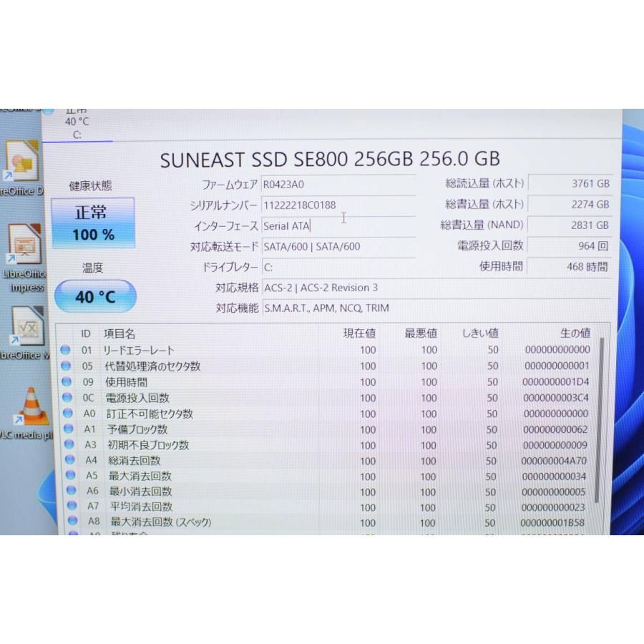Click status circle for A7 平均消去回数

[72, 506]
